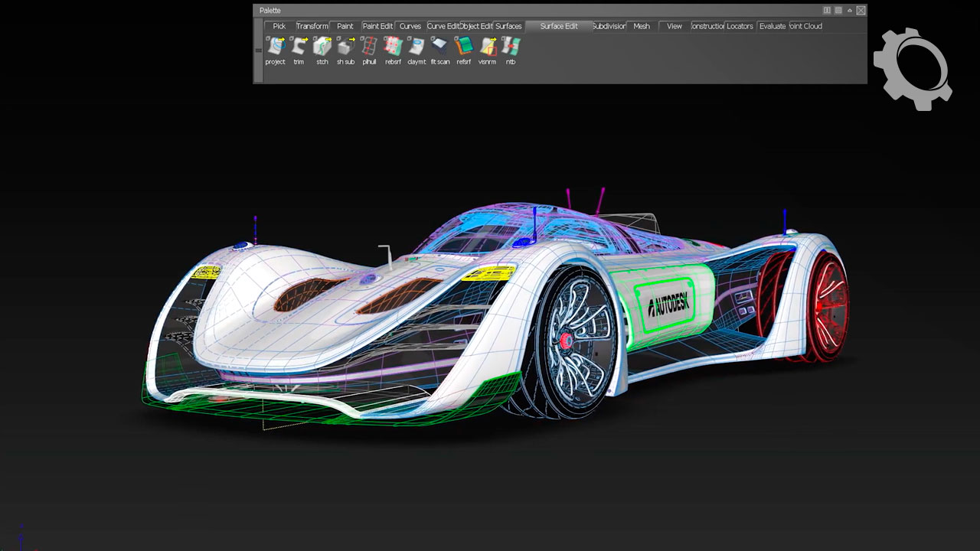The image size is (980, 551).
Task: Click the Rebuild Surface (rebsrf) tool
Action: point(393,47)
